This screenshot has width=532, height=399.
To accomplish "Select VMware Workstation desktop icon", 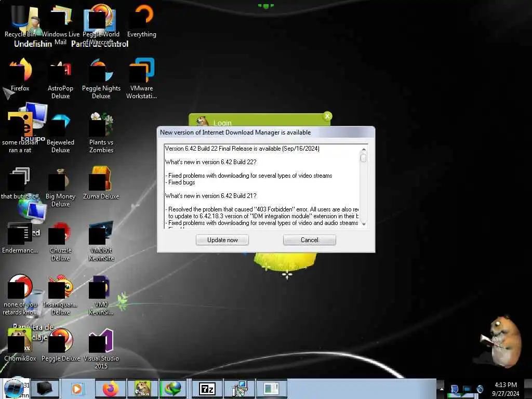I will pyautogui.click(x=141, y=79).
